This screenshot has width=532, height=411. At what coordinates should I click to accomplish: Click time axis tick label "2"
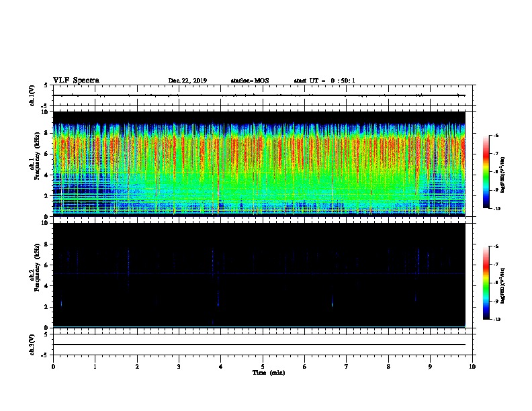137,367
